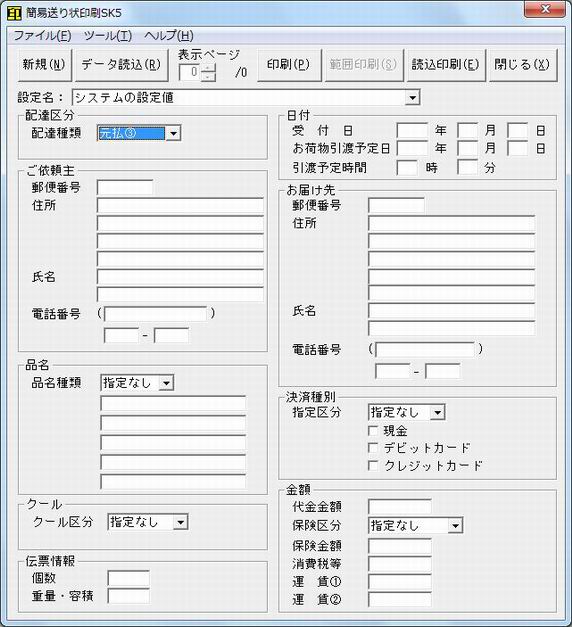Expand the 配達種類 combo box
Image resolution: width=572 pixels, height=627 pixels.
[173, 133]
